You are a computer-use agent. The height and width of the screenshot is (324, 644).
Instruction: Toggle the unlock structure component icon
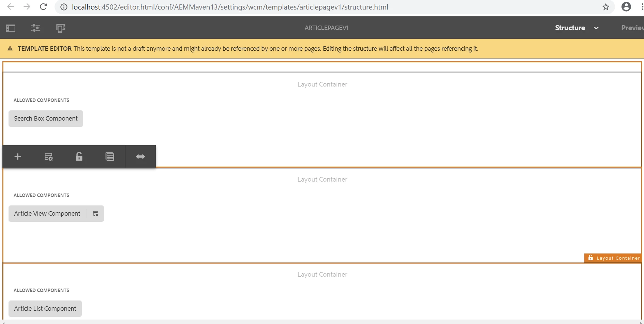pos(79,156)
